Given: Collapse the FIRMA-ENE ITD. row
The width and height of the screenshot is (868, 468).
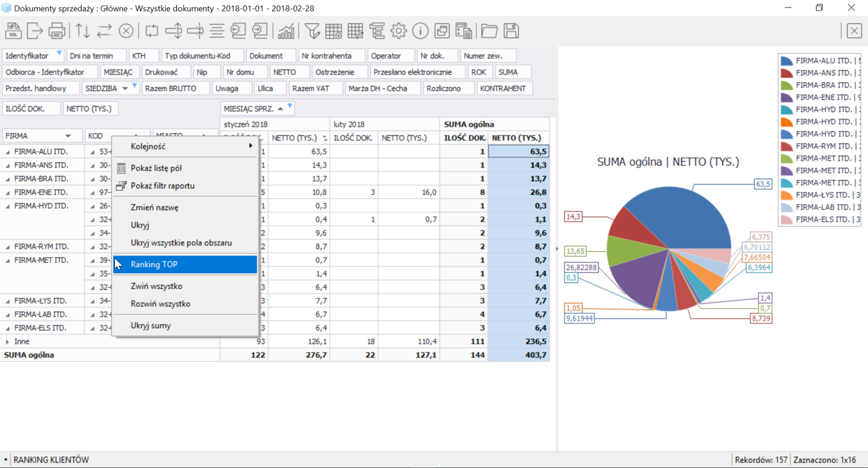Looking at the screenshot, I should pos(7,193).
